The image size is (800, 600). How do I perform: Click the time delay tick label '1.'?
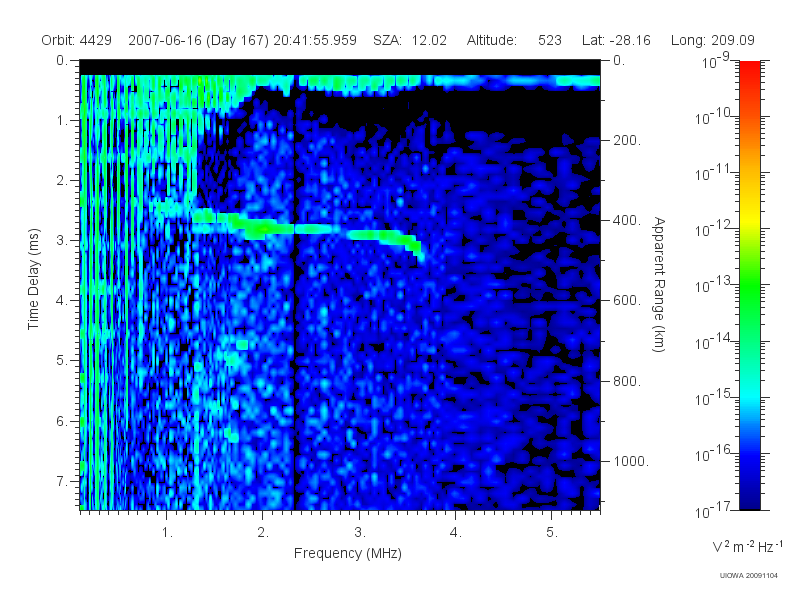pyautogui.click(x=62, y=120)
